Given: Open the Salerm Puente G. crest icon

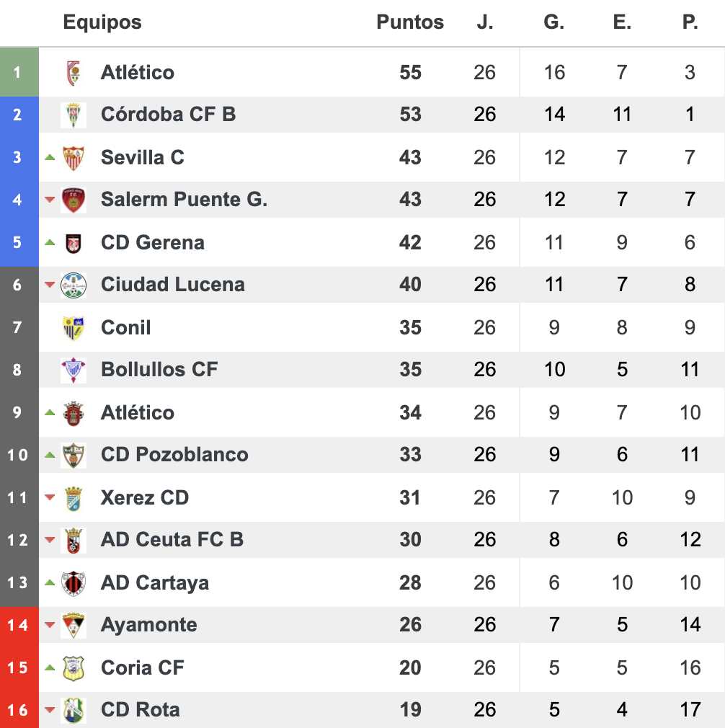Looking at the screenshot, I should [74, 200].
